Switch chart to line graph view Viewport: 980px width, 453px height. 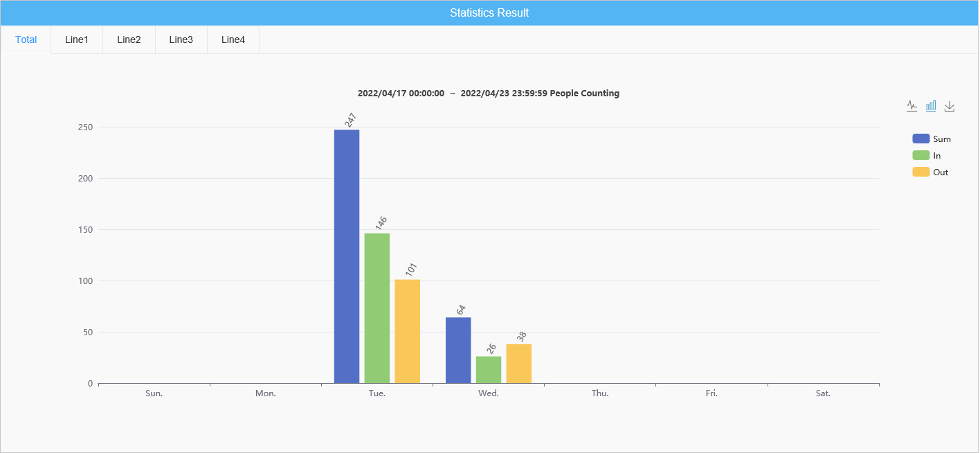pos(912,106)
